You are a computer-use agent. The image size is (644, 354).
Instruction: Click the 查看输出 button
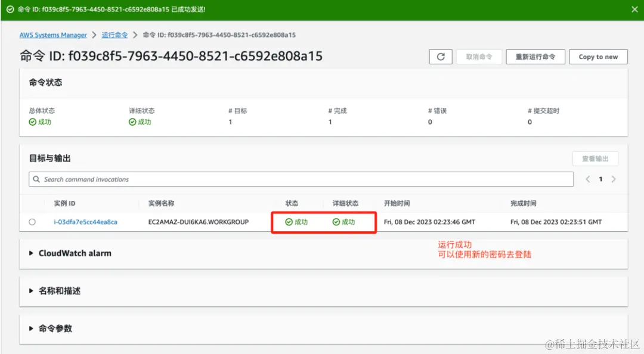point(595,159)
